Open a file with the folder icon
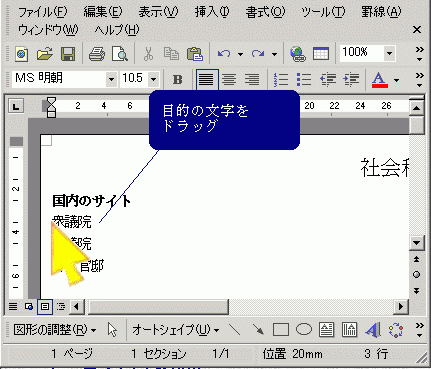431x369 pixels. [x=45, y=53]
